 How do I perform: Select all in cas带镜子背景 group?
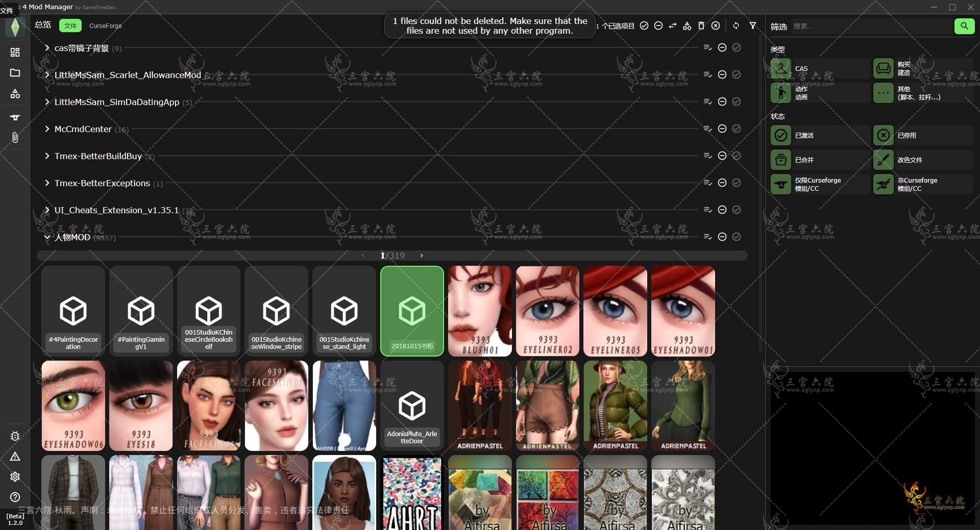pyautogui.click(x=707, y=47)
